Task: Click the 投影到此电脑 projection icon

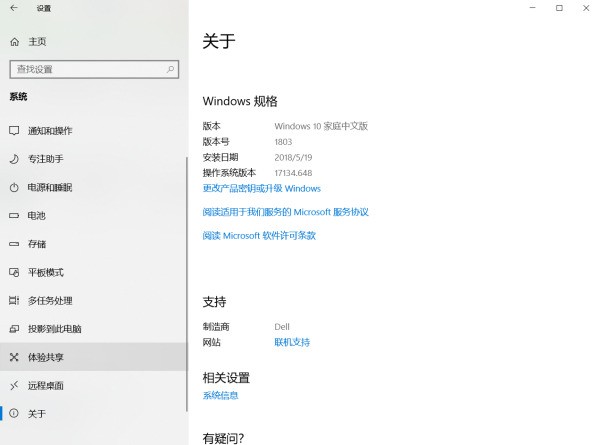Action: point(14,329)
